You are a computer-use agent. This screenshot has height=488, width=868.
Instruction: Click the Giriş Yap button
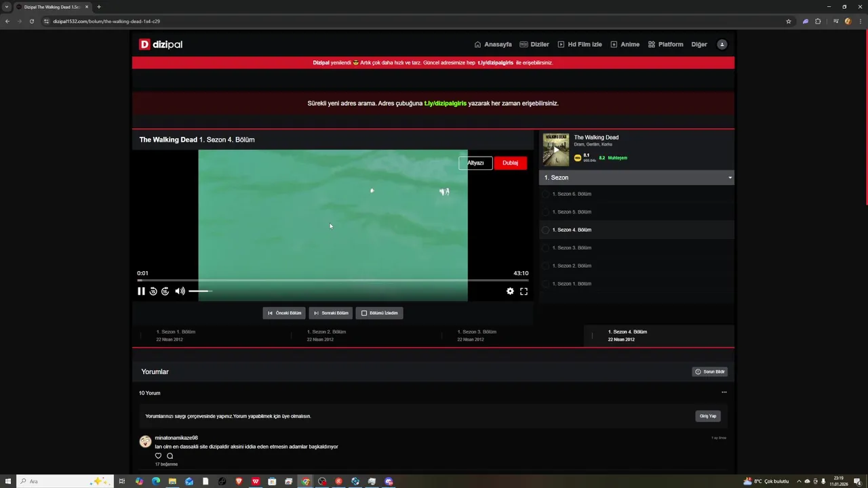pos(708,416)
